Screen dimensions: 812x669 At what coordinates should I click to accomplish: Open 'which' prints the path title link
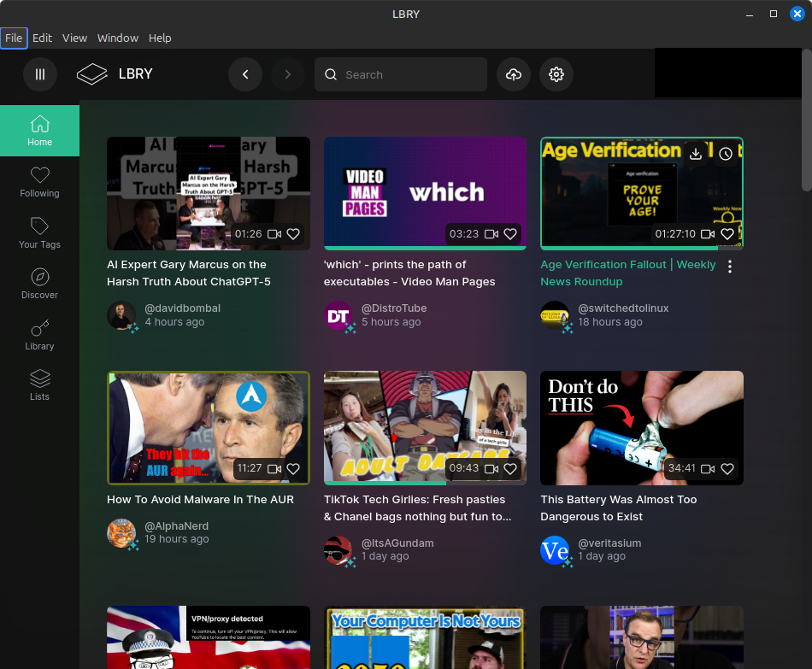pos(409,273)
